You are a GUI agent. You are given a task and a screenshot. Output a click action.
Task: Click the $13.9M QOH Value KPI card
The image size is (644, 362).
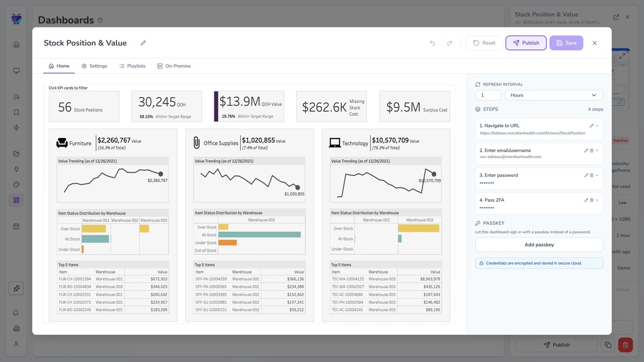coord(249,107)
